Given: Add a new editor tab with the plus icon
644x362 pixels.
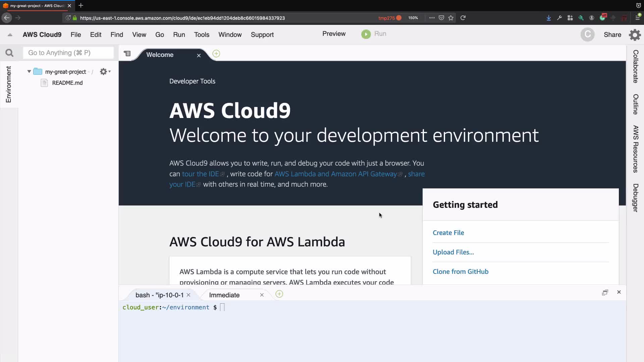Looking at the screenshot, I should 216,54.
